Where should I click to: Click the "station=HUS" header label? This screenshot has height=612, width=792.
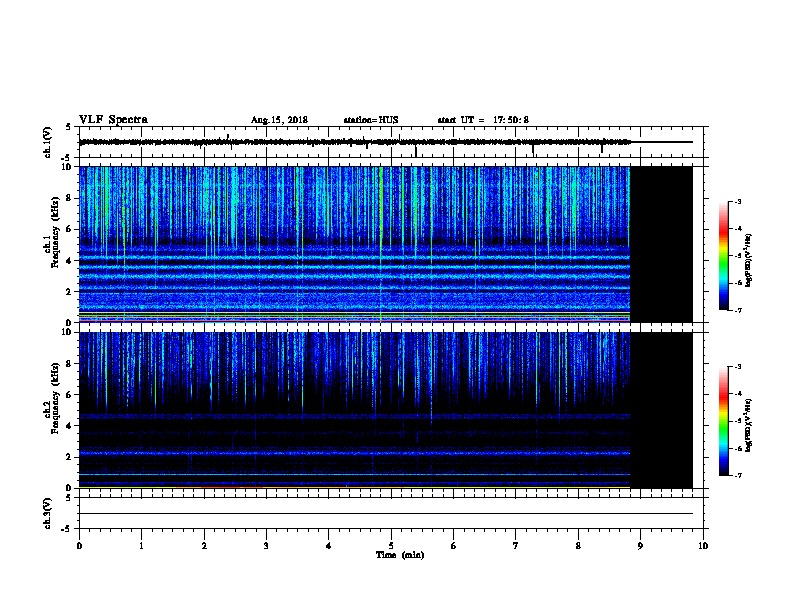371,120
